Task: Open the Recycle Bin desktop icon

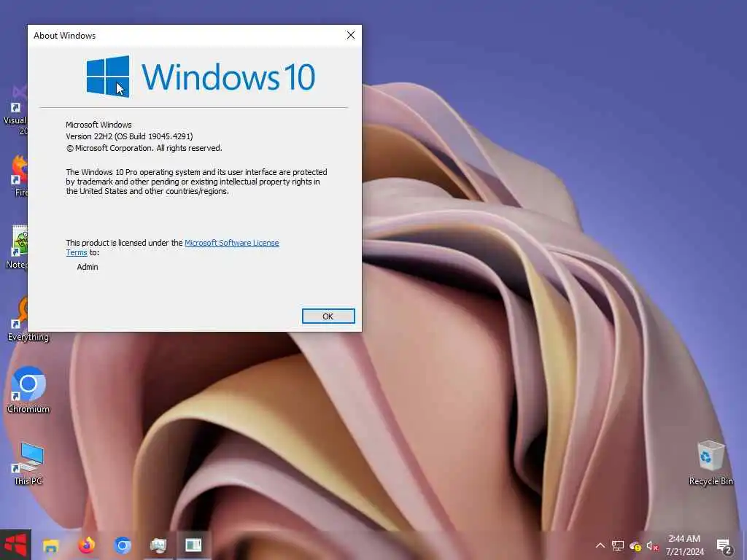Action: tap(711, 463)
